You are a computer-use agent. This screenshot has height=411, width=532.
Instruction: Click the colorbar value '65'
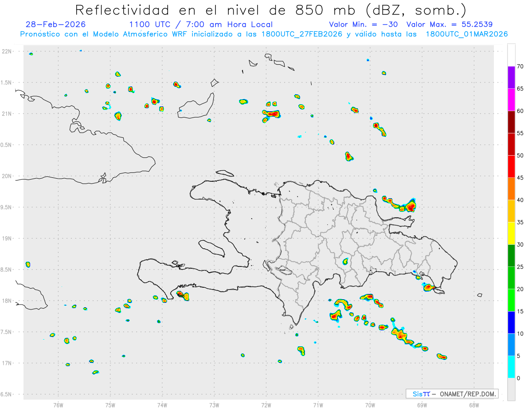pos(520,89)
